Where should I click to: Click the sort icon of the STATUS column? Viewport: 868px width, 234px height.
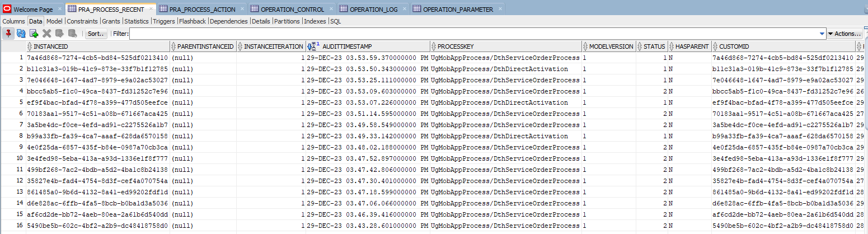(640, 46)
